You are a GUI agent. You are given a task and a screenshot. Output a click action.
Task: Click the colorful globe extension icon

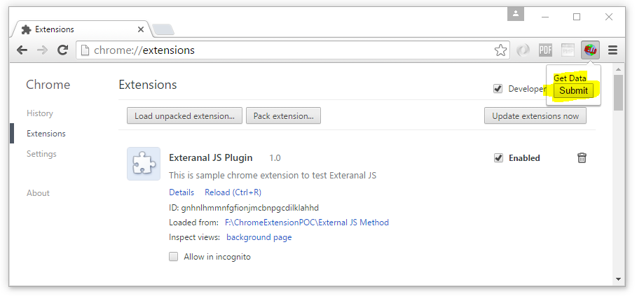590,50
